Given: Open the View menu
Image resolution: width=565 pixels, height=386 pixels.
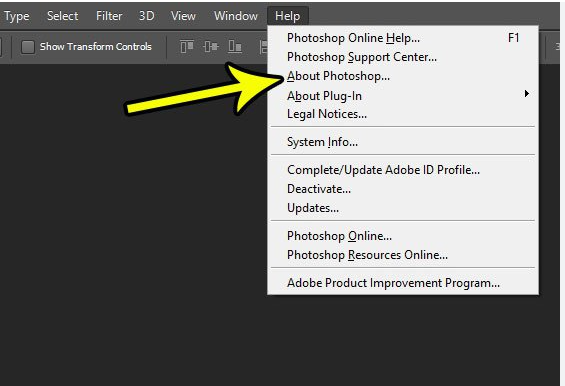Looking at the screenshot, I should (x=183, y=16).
